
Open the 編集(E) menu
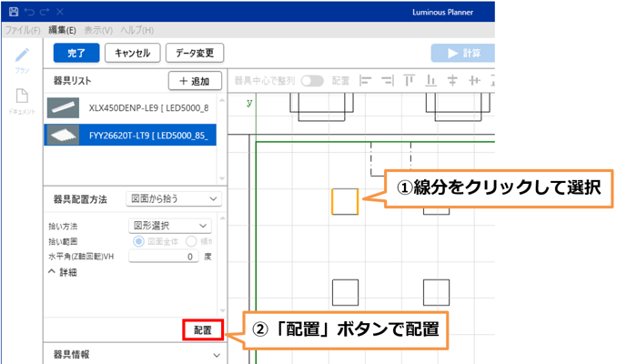[63, 30]
